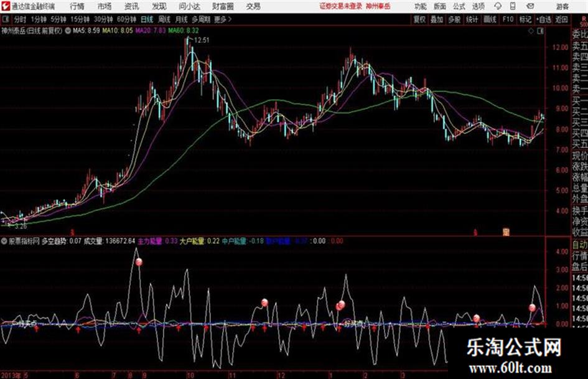The image size is (588, 379).
Task: Open the 发现 menu
Action: [159, 6]
